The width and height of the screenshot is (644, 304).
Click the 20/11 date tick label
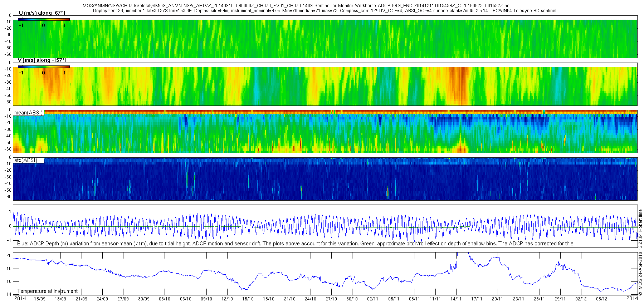[497, 299]
